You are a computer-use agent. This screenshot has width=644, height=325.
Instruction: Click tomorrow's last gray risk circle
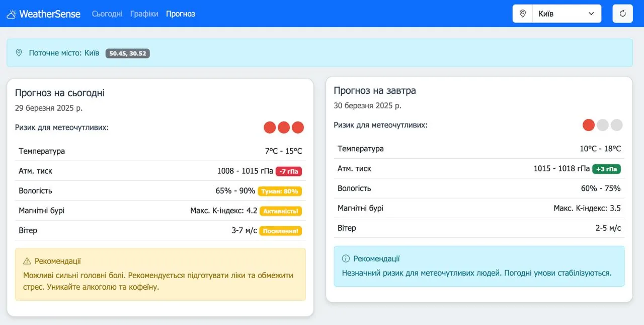(x=617, y=125)
